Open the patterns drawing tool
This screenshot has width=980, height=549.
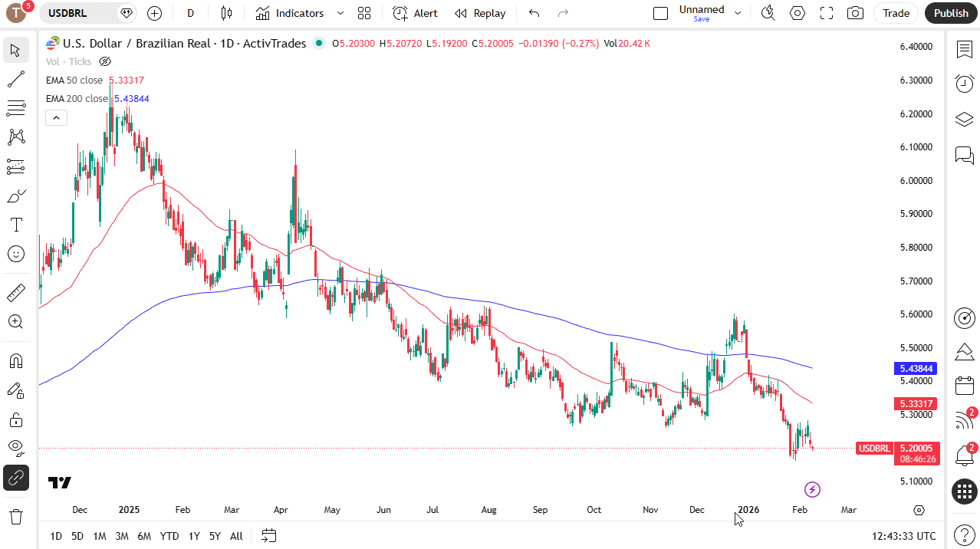pos(15,137)
